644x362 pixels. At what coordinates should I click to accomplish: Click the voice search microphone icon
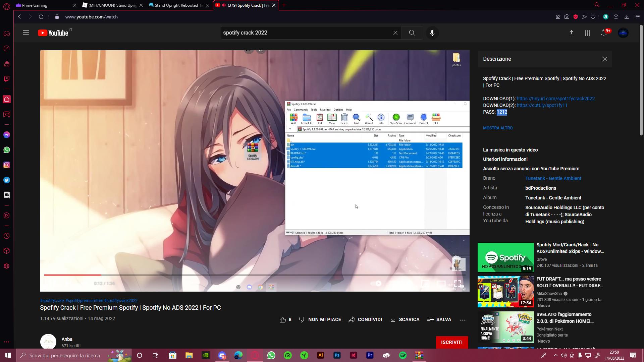point(432,33)
